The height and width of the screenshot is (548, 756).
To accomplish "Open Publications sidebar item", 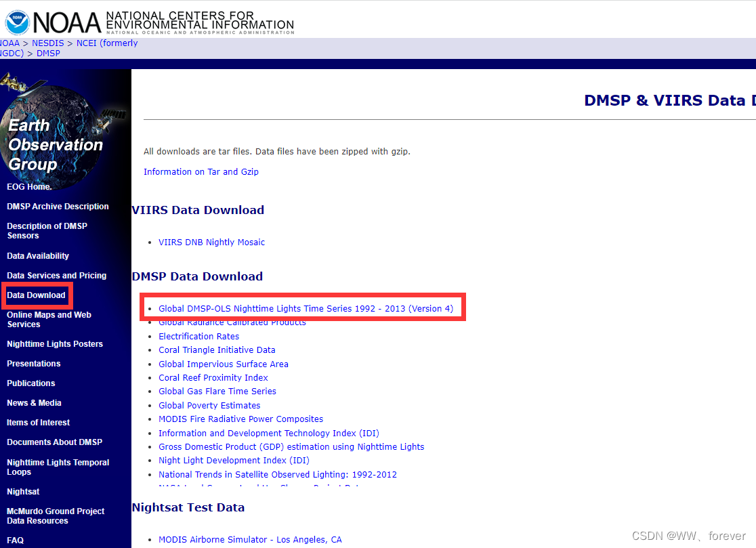I will pyautogui.click(x=31, y=383).
